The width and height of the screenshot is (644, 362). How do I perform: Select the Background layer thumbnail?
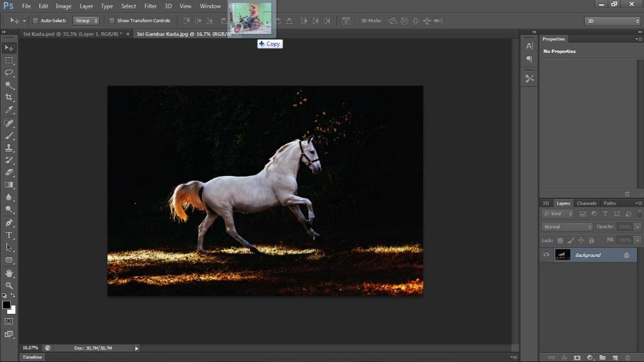[x=562, y=255]
